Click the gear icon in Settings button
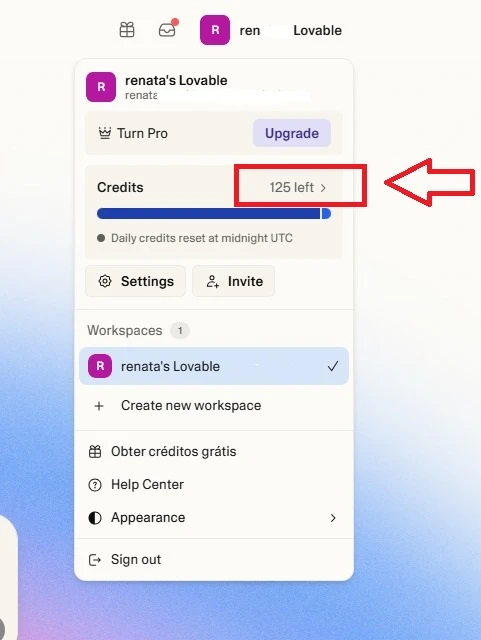The image size is (481, 640). pos(105,281)
